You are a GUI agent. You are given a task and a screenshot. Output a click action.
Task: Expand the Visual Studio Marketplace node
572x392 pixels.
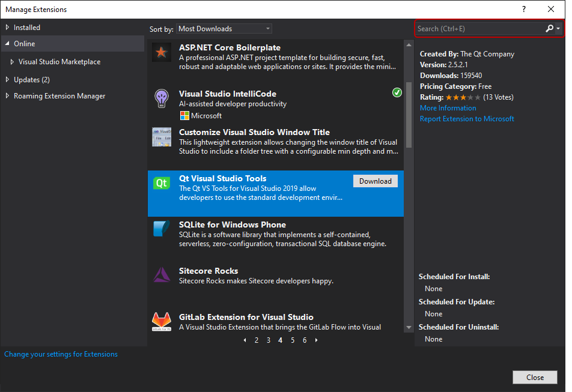[x=13, y=62]
